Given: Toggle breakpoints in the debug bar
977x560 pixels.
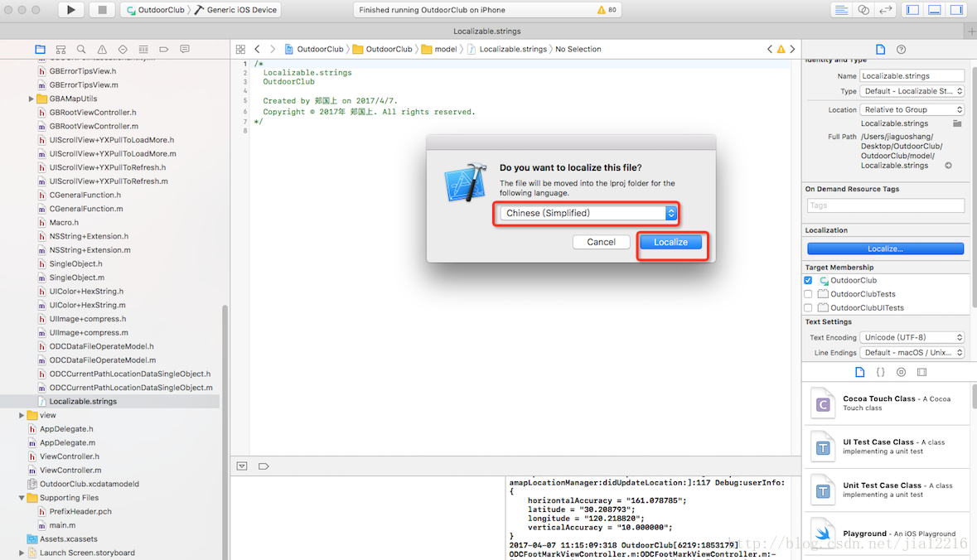Looking at the screenshot, I should coord(264,466).
